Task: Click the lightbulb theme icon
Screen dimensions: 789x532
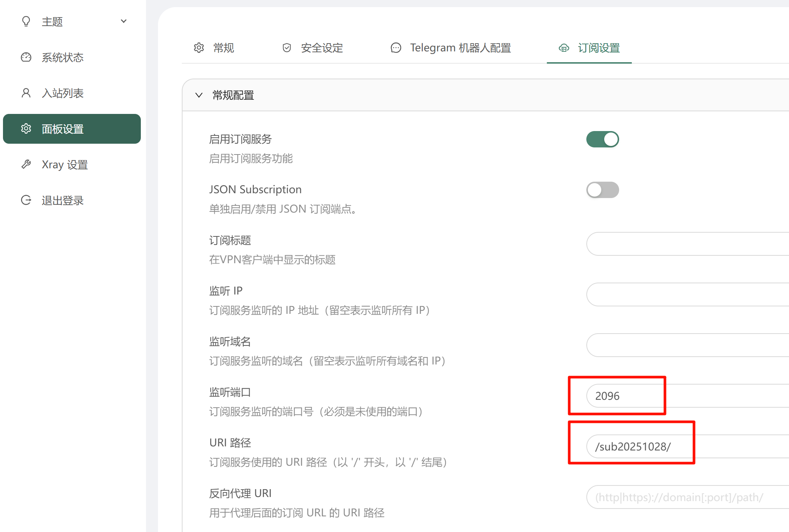Action: tap(26, 21)
